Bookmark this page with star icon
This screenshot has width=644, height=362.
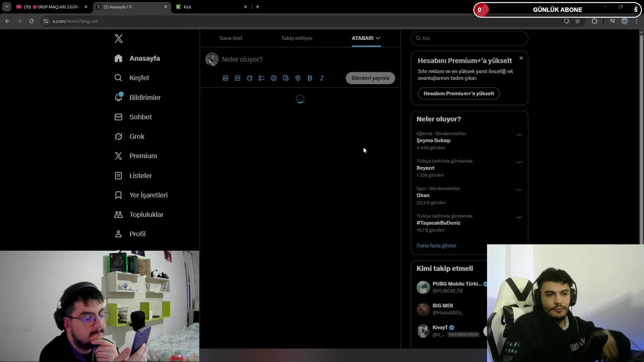pyautogui.click(x=578, y=21)
